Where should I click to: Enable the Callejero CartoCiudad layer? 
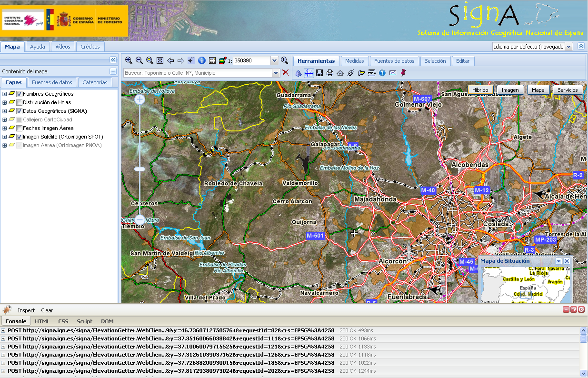pos(20,119)
